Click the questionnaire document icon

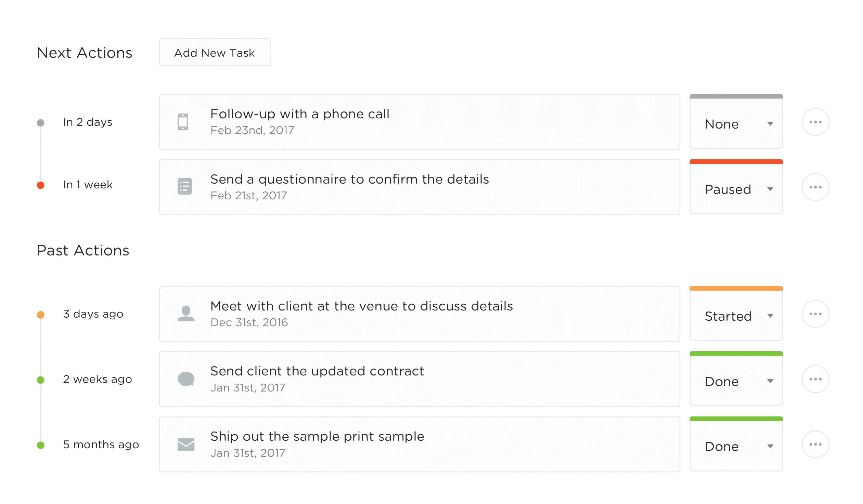coord(185,187)
